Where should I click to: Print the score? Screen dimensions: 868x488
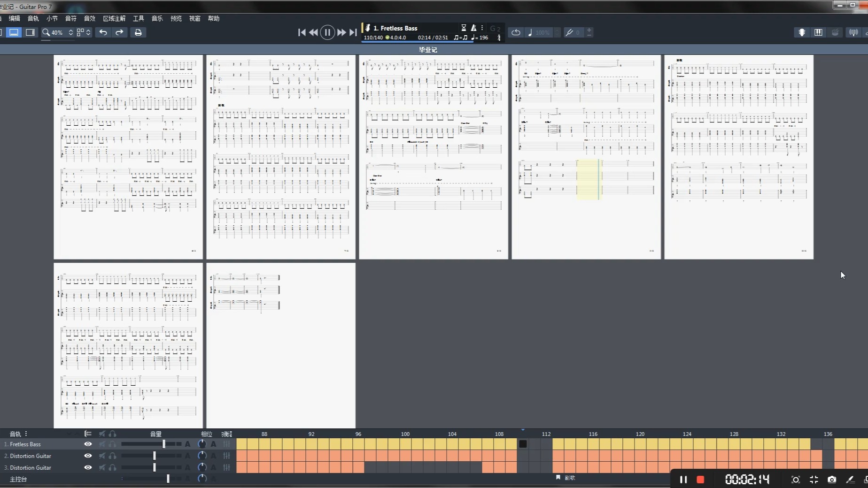tap(138, 32)
